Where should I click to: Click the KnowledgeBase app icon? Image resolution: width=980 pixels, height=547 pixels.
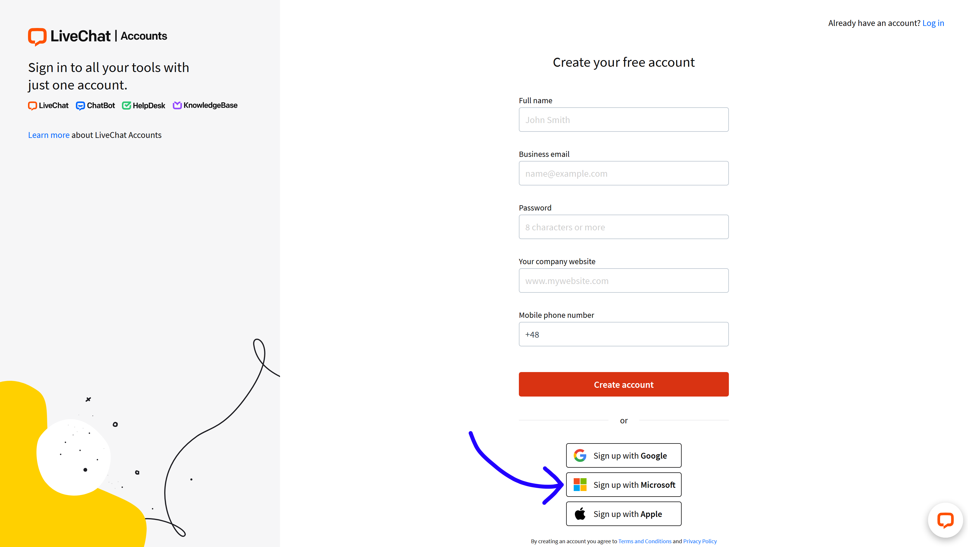coord(177,106)
